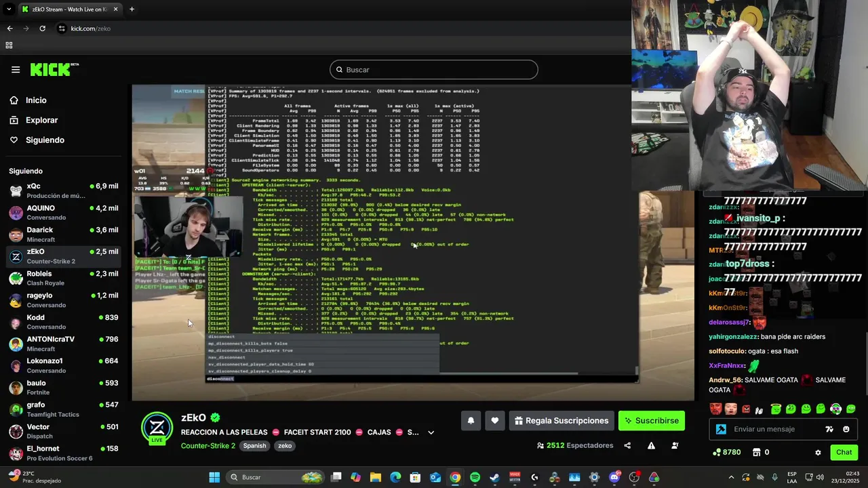The width and height of the screenshot is (868, 488).
Task: Reload the kick.com page
Action: (42, 28)
